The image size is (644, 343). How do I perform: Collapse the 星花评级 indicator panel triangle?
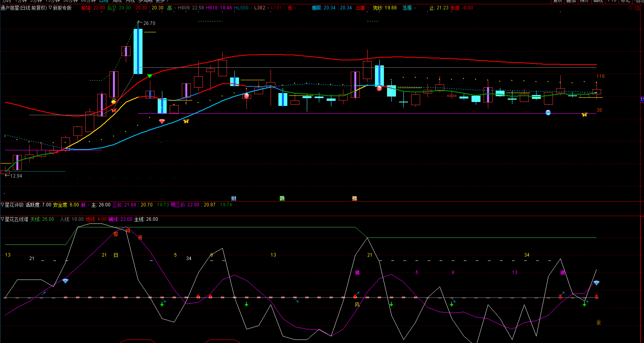point(2,204)
